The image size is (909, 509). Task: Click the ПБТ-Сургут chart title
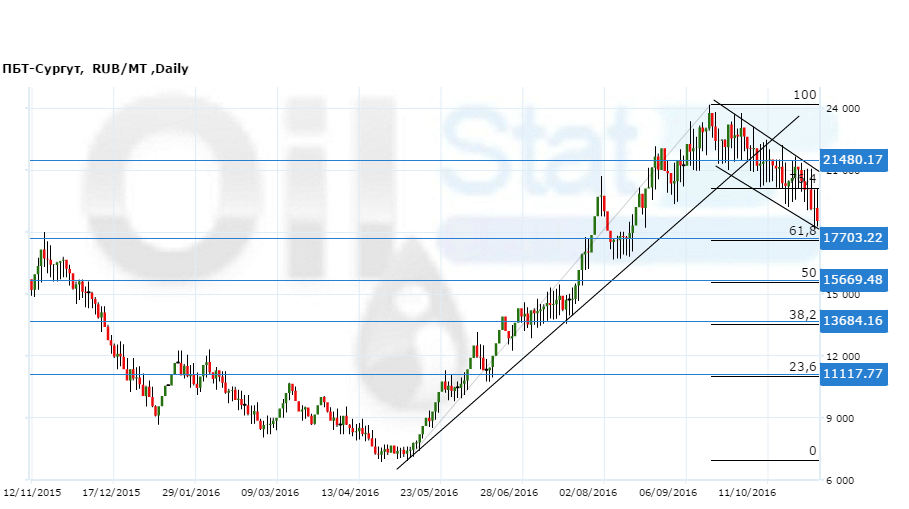(95, 69)
